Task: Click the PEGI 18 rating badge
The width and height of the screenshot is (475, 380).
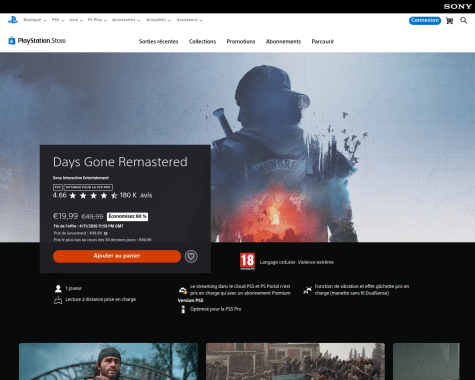Action: coord(247,261)
